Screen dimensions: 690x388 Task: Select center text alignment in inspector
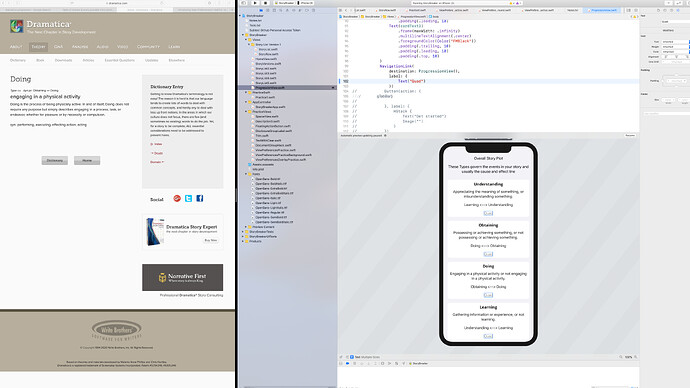click(x=676, y=57)
